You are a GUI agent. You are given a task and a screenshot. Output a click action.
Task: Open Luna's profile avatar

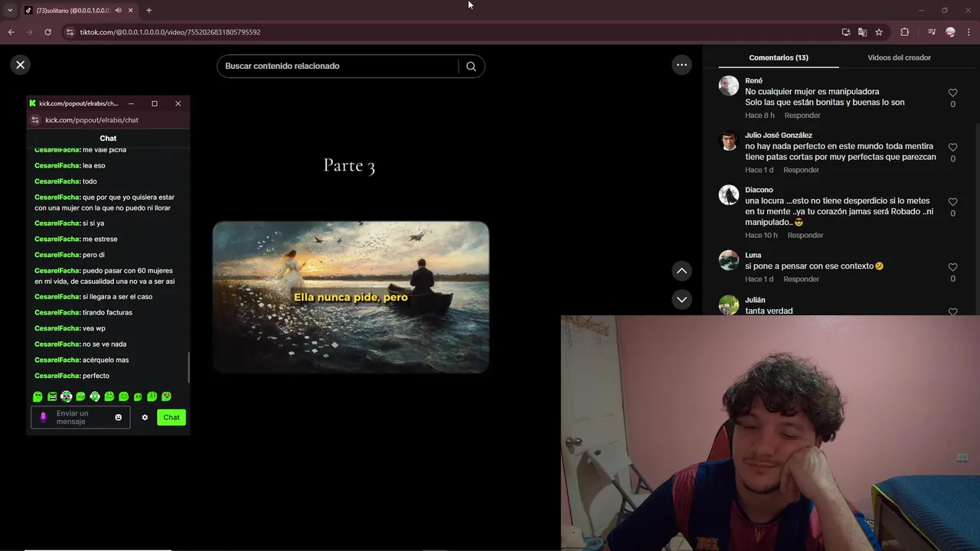pos(728,260)
